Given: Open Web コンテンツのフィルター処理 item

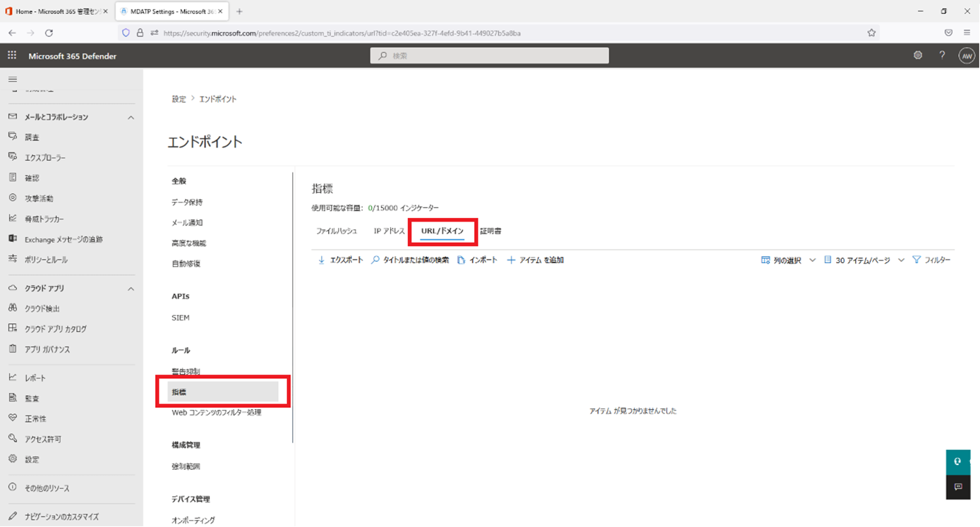Looking at the screenshot, I should 217,413.
